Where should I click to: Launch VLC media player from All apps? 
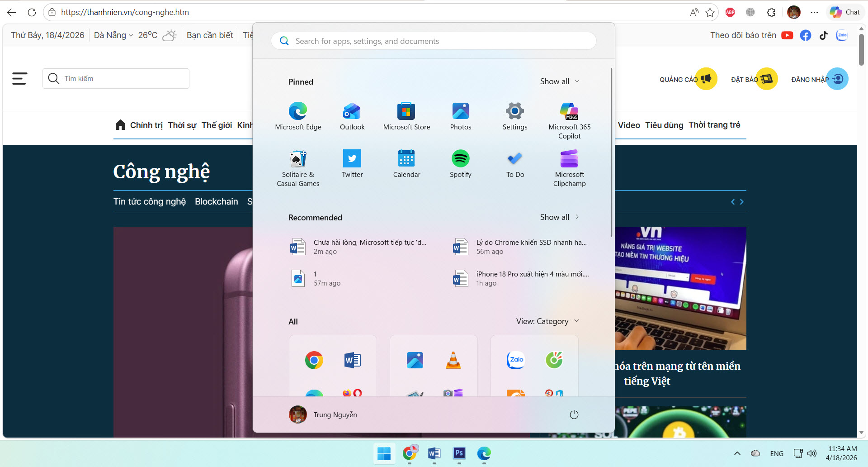coord(453,360)
